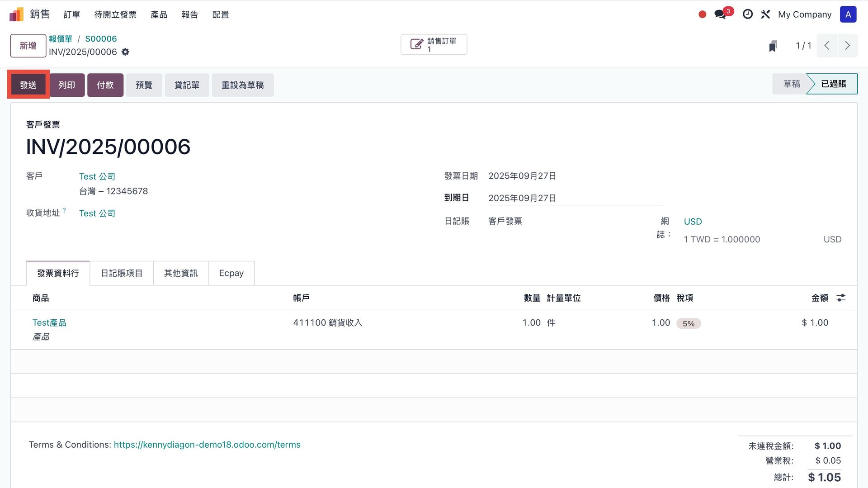Open the developer tools wrench icon

coord(765,14)
